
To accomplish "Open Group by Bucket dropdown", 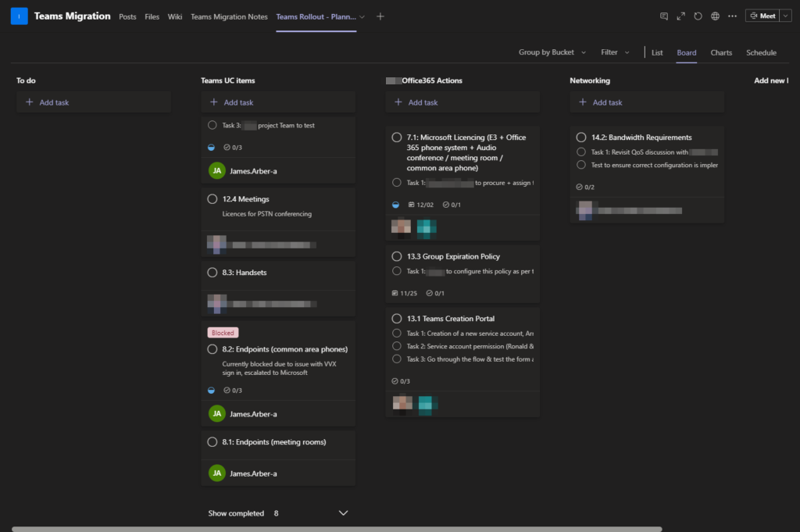I will pyautogui.click(x=552, y=52).
